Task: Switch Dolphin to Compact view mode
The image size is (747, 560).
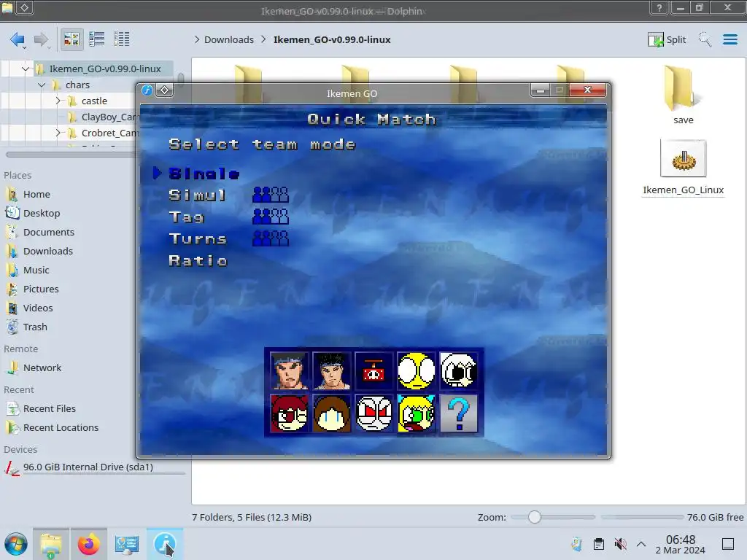Action: 97,39
